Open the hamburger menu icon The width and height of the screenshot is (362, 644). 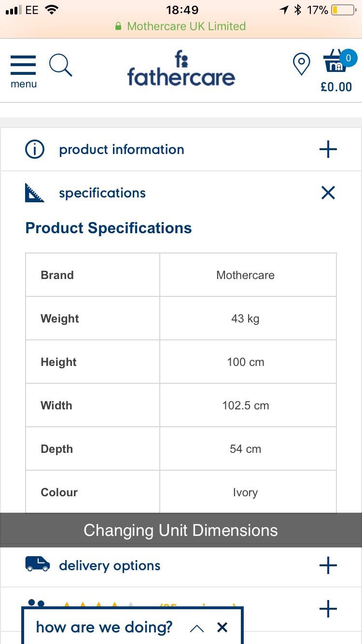pyautogui.click(x=23, y=66)
